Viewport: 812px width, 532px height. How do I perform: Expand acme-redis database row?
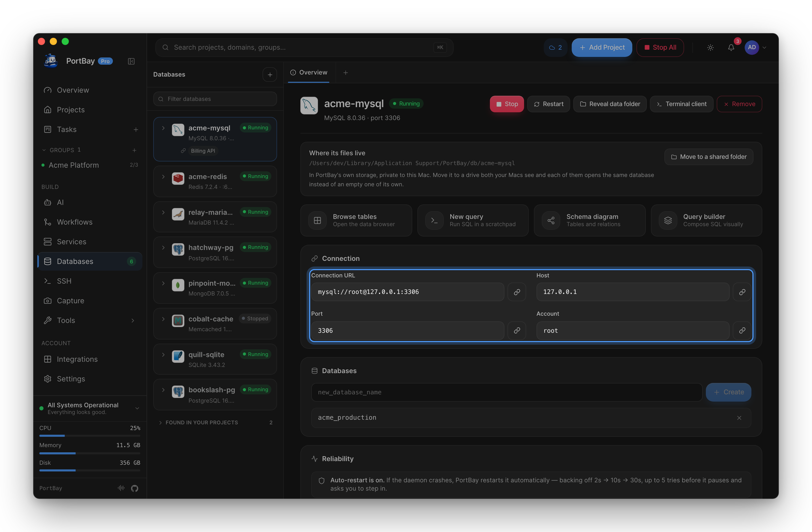coord(163,177)
